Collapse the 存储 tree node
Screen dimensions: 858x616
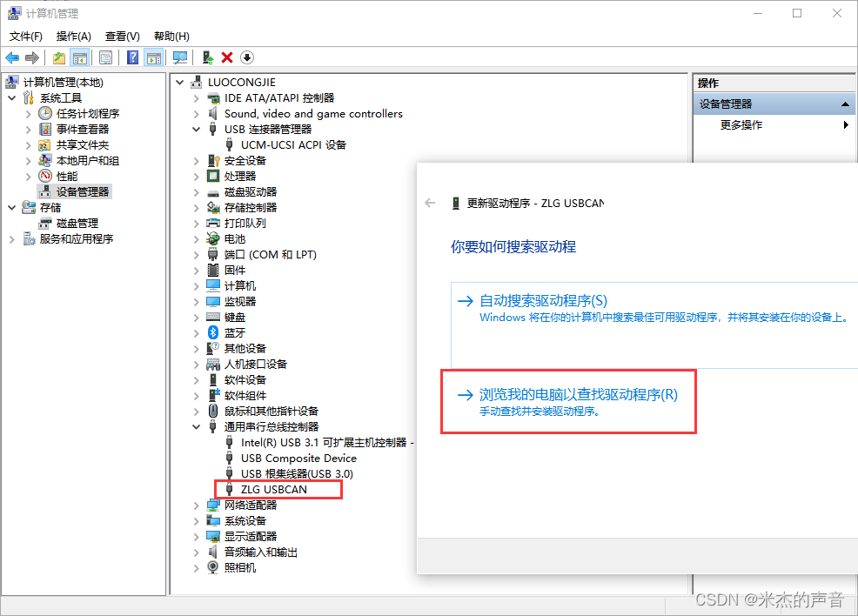[12, 208]
